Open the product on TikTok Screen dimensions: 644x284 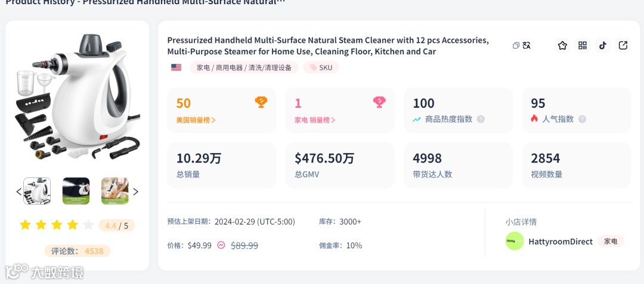tap(603, 46)
